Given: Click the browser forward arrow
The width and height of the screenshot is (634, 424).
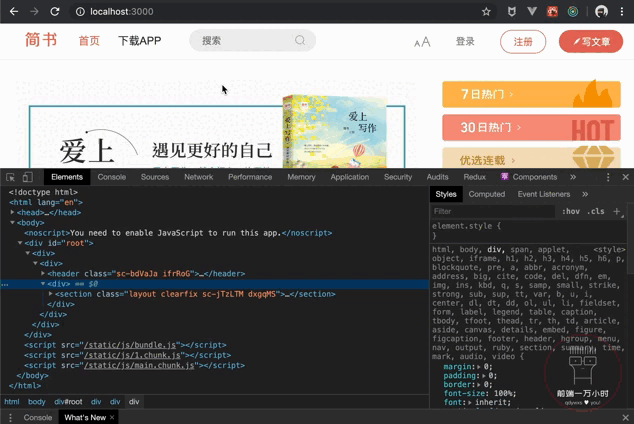Looking at the screenshot, I should click(34, 11).
